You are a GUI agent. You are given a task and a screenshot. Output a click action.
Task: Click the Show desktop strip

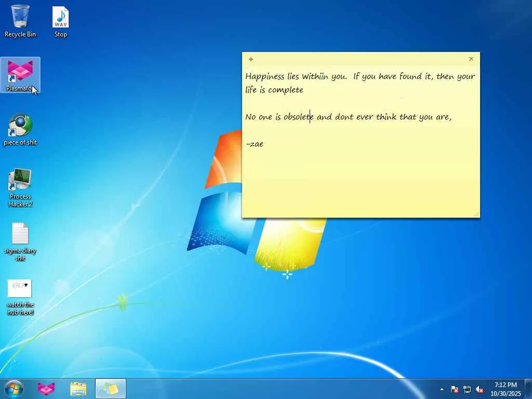(x=528, y=389)
